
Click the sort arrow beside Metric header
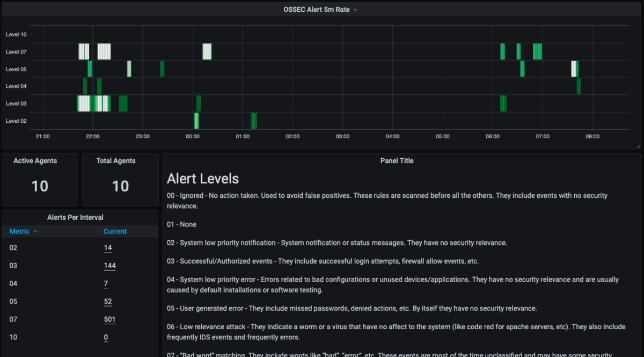35,232
